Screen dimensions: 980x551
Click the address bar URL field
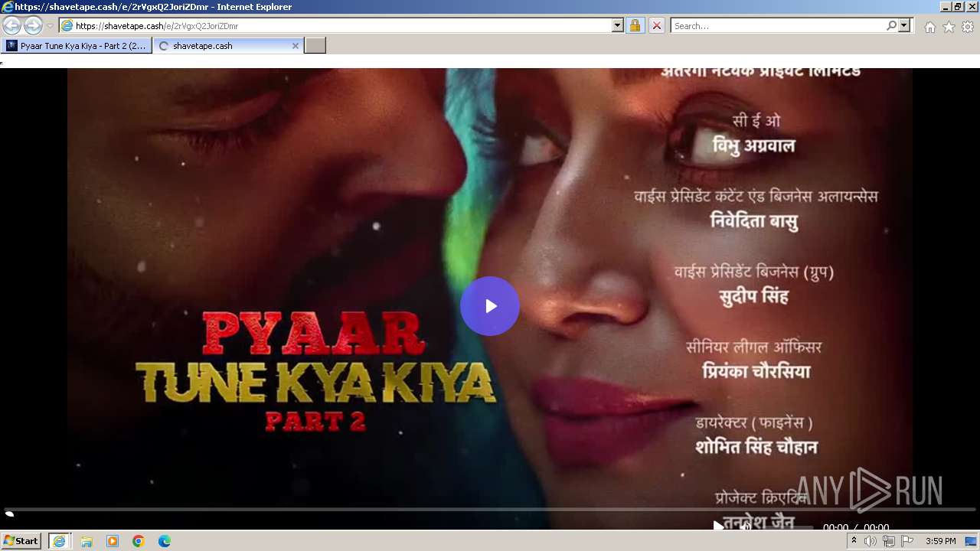341,25
